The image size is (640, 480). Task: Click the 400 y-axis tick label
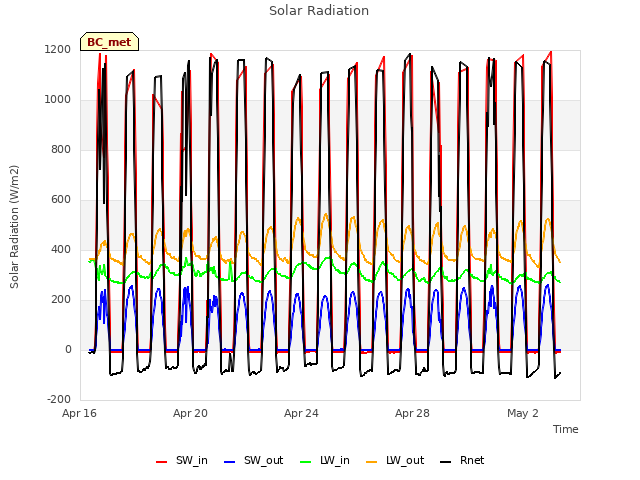(61, 250)
